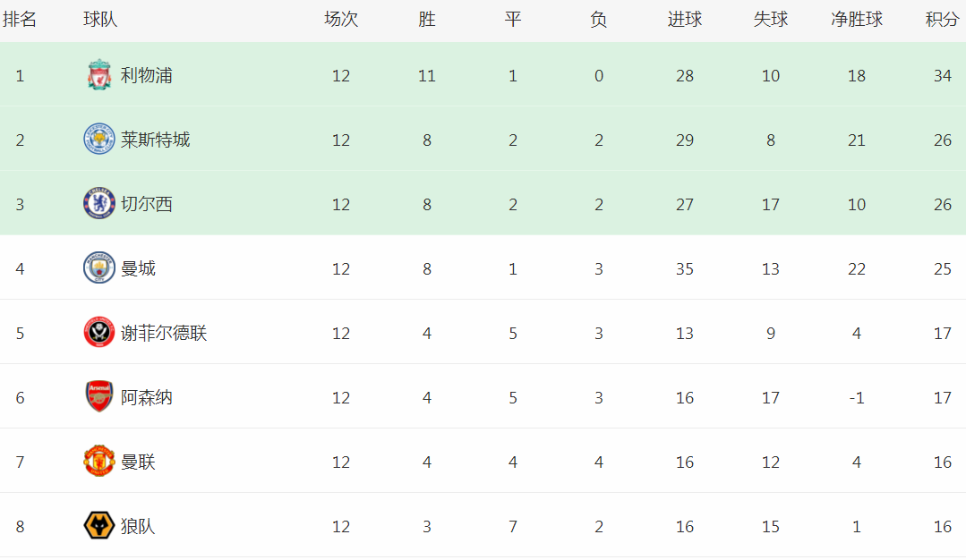Click the Manchester United crest icon
The height and width of the screenshot is (560, 966).
pos(99,461)
